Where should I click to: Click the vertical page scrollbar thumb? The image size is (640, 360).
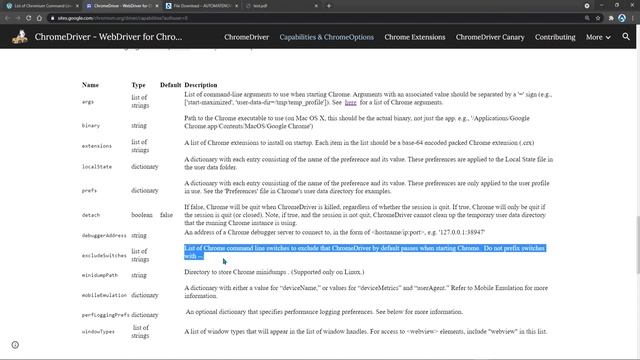[x=637, y=244]
